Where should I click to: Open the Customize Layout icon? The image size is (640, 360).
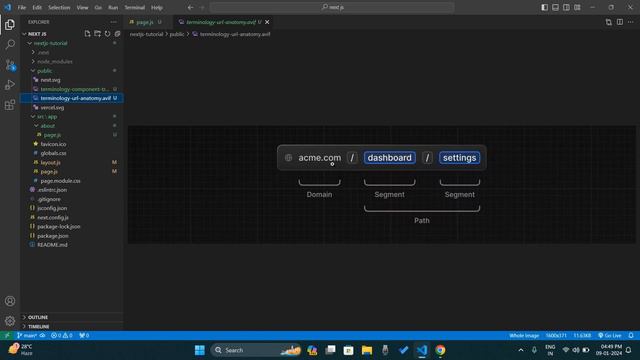click(577, 7)
